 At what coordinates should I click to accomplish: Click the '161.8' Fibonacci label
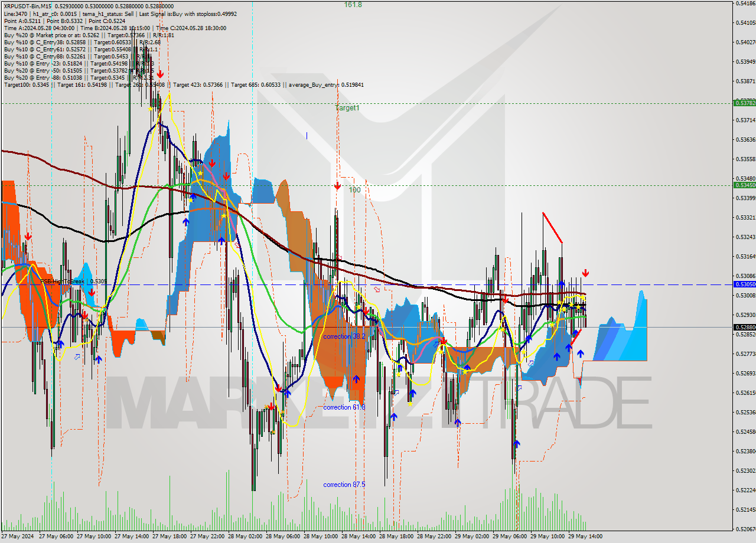(x=353, y=5)
